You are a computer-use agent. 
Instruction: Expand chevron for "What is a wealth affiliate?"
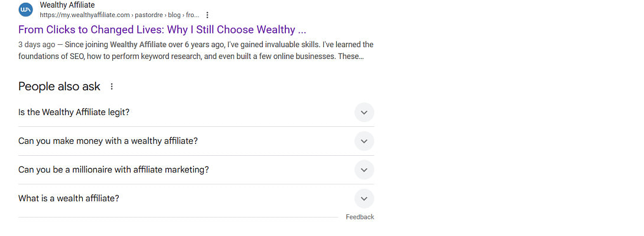coord(364,199)
